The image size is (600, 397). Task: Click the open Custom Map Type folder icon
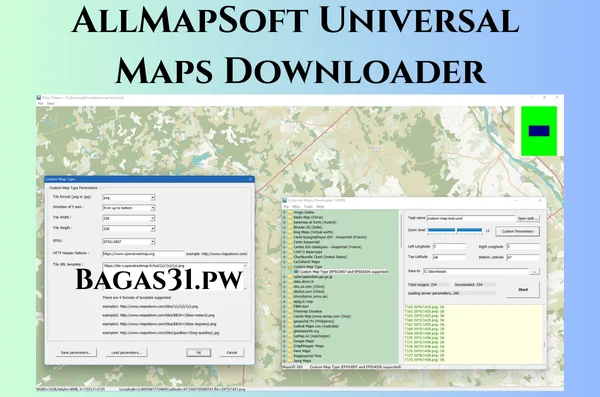(x=290, y=266)
